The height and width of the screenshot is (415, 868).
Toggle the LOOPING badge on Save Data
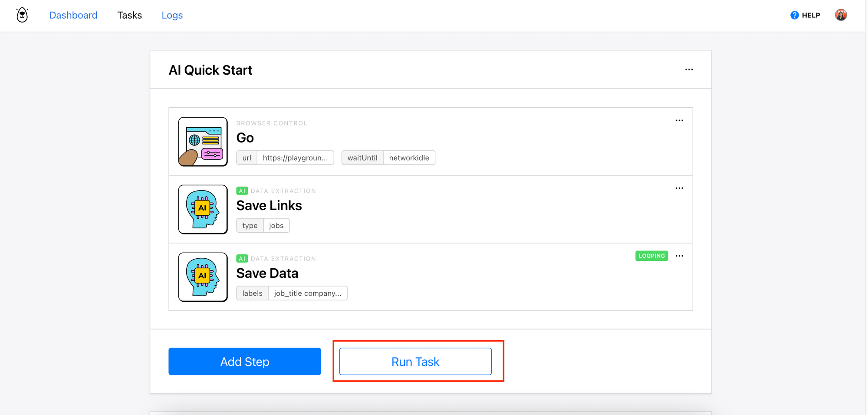[x=651, y=256]
